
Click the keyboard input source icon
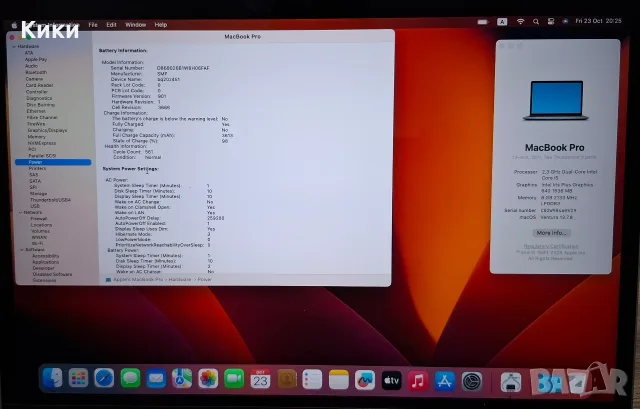pyautogui.click(x=502, y=22)
